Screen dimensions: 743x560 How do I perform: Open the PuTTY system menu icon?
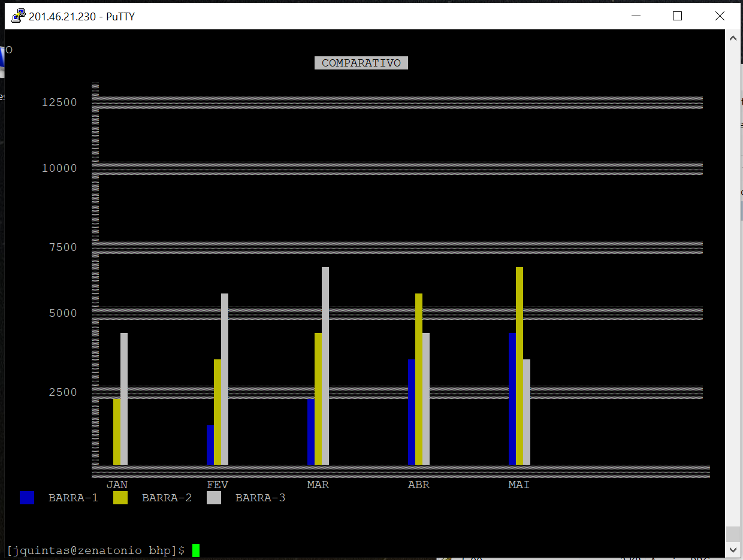tap(19, 16)
